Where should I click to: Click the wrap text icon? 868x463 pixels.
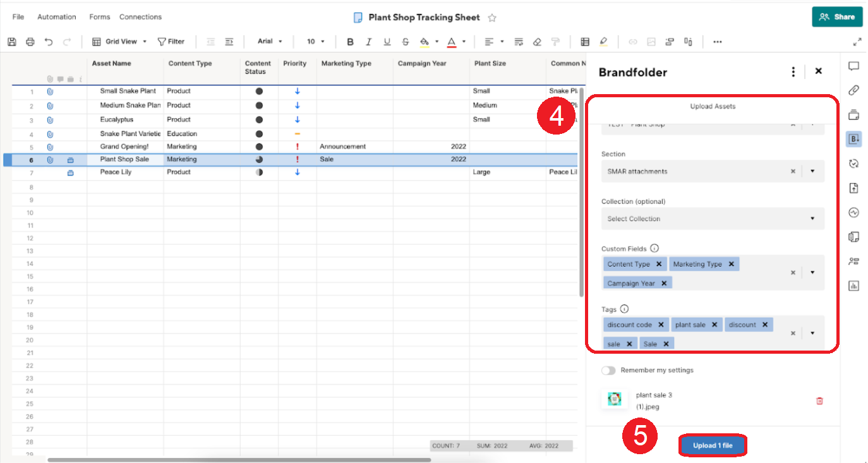(519, 42)
